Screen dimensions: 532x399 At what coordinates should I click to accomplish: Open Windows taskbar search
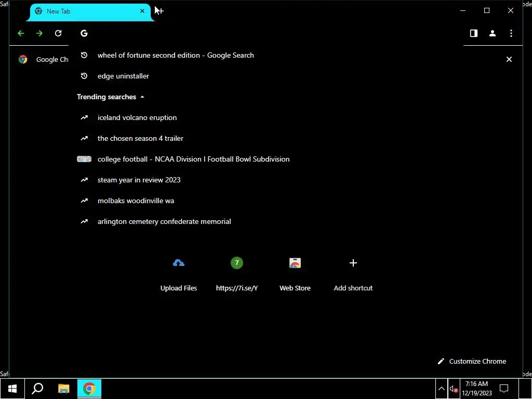37,389
